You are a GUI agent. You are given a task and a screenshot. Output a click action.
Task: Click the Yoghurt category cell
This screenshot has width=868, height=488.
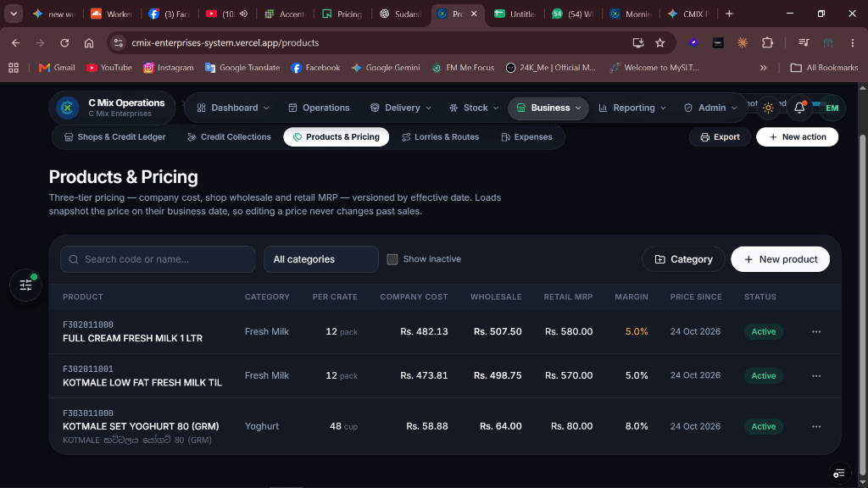point(262,427)
